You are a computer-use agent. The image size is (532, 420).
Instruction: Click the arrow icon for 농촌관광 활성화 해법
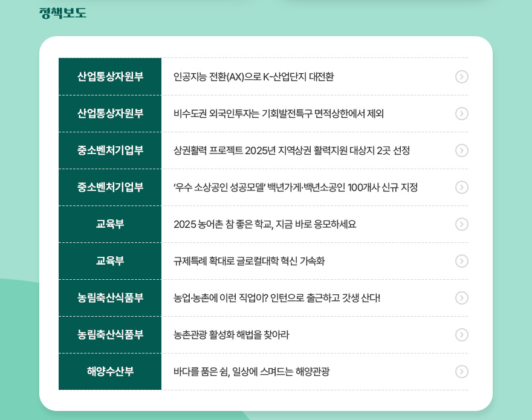click(x=461, y=335)
